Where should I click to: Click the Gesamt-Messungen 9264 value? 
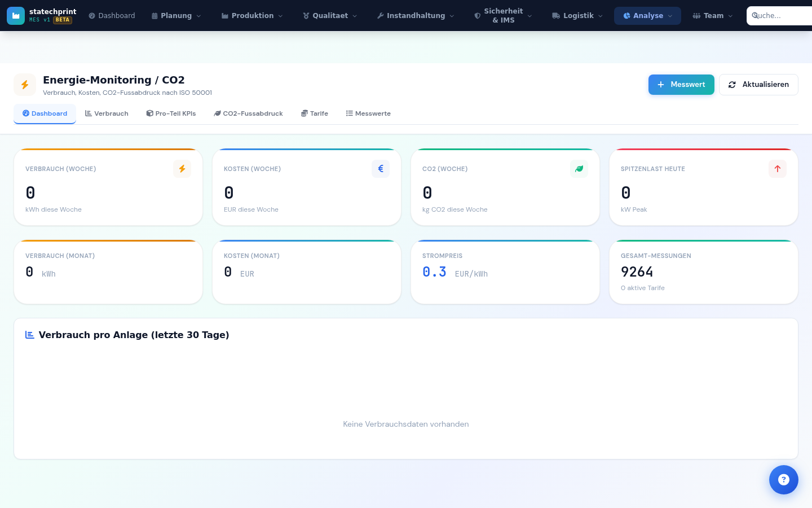pos(637,272)
